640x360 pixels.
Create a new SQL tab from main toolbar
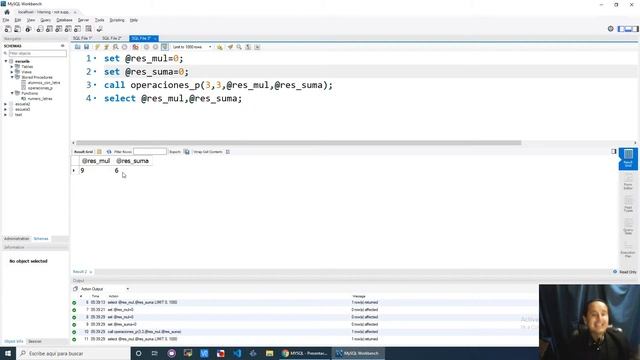click(x=8, y=29)
